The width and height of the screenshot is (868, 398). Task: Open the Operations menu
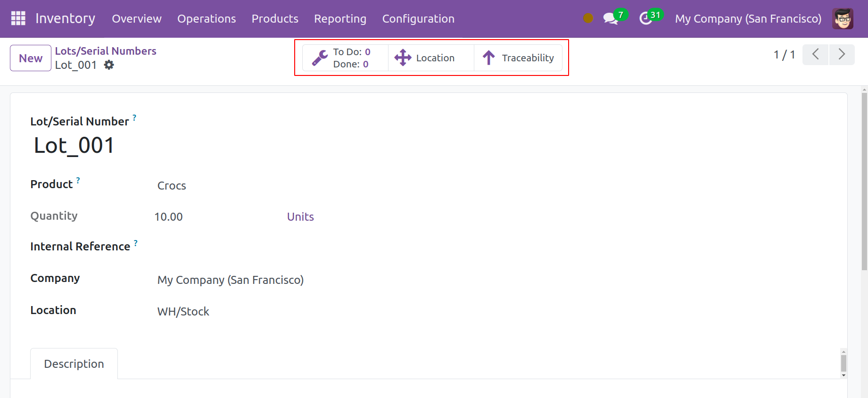(x=207, y=19)
